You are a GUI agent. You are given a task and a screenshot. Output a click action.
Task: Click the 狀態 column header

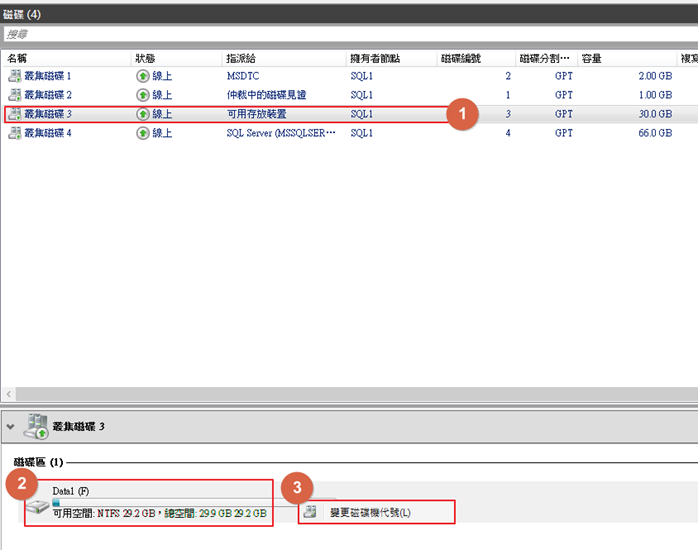pyautogui.click(x=146, y=59)
